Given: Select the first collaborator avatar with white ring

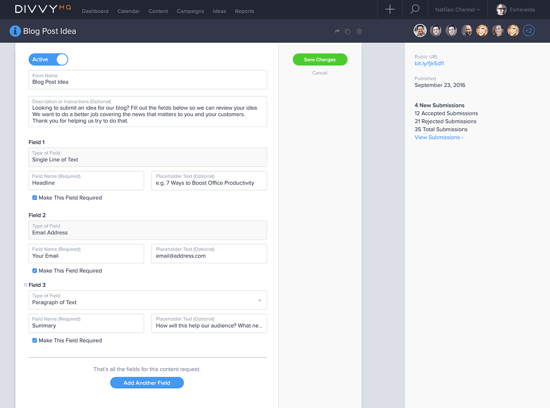Looking at the screenshot, I should (420, 31).
